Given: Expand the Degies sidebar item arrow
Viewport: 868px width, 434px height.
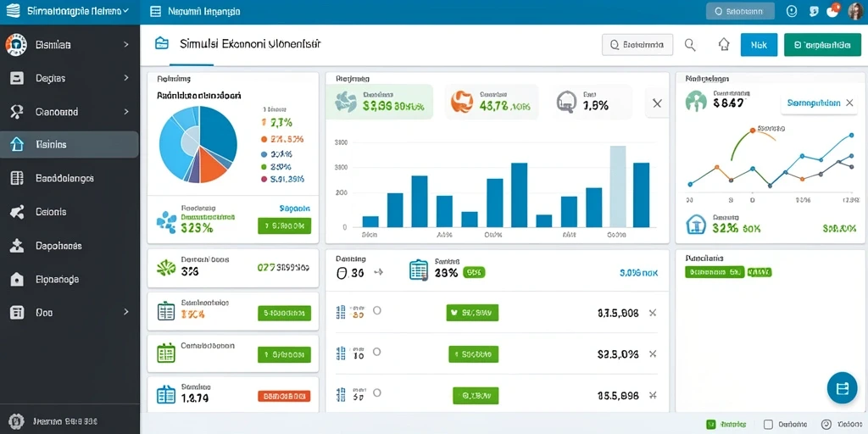Looking at the screenshot, I should [x=126, y=78].
